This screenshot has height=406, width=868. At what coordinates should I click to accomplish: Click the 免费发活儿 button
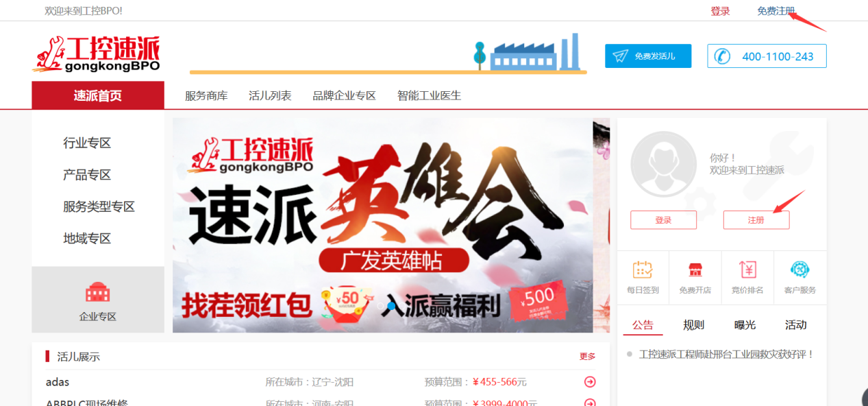(x=648, y=56)
